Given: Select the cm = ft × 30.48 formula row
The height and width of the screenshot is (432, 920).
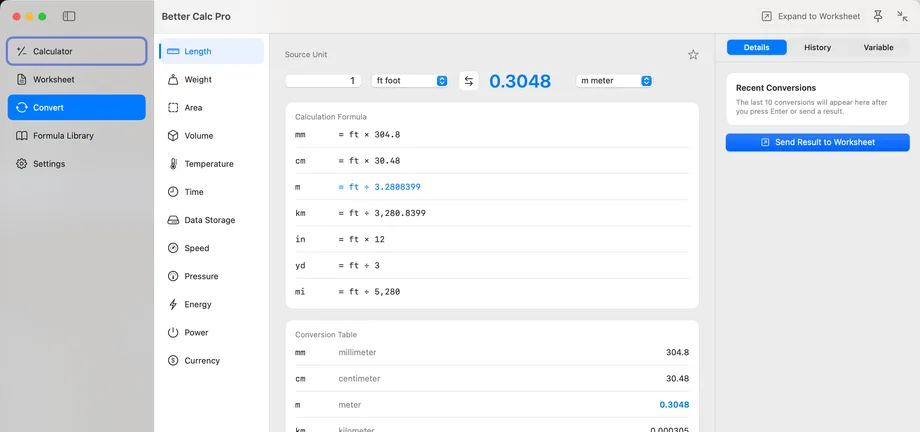Looking at the screenshot, I should (492, 161).
